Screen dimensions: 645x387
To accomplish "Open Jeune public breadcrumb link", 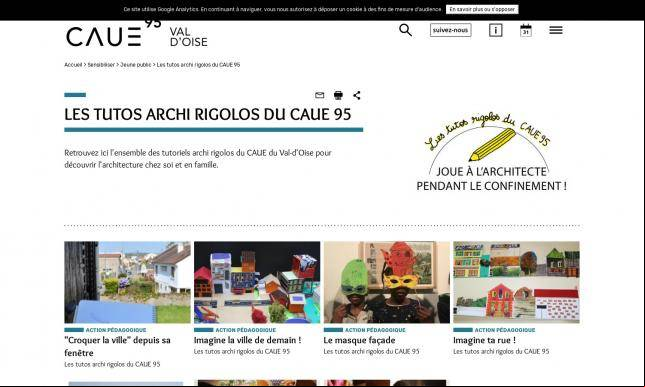I will click(136, 65).
